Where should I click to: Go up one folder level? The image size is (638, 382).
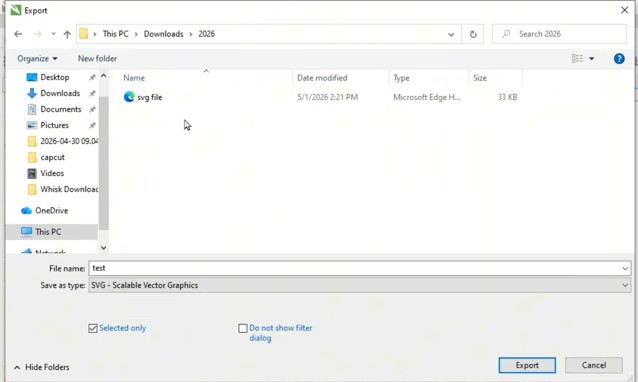pyautogui.click(x=67, y=34)
